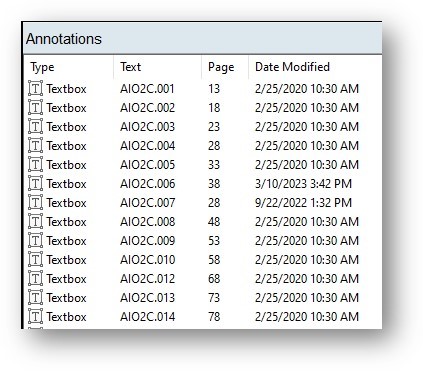Select annotation text AIO2C.004
The width and height of the screenshot is (423, 371).
(147, 146)
